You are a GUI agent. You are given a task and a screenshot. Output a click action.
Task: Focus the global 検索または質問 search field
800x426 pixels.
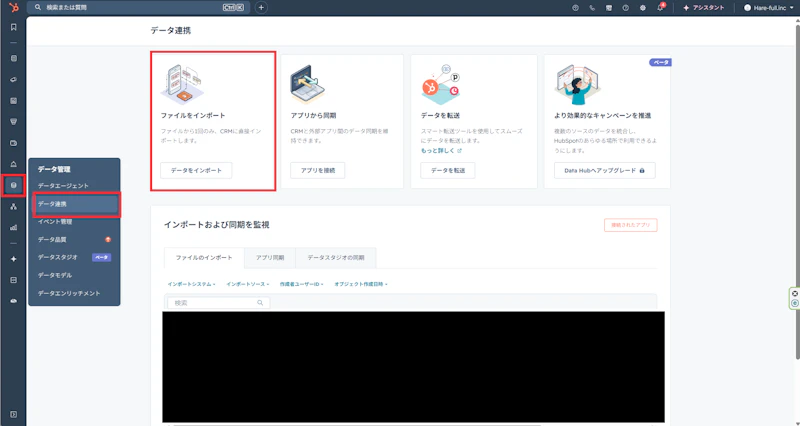point(140,8)
